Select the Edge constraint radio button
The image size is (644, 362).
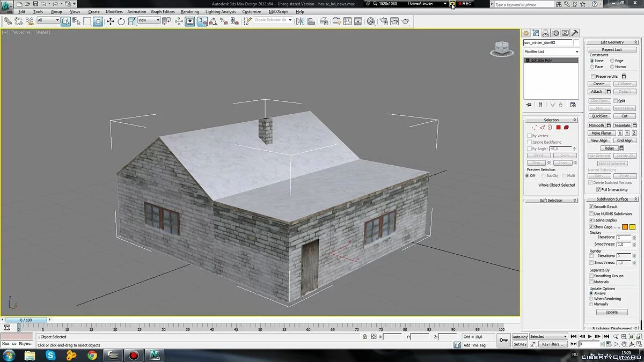(612, 61)
